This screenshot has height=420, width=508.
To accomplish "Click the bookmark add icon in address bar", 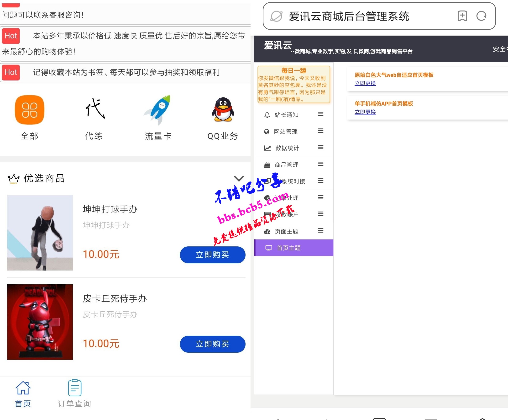I will 462,16.
